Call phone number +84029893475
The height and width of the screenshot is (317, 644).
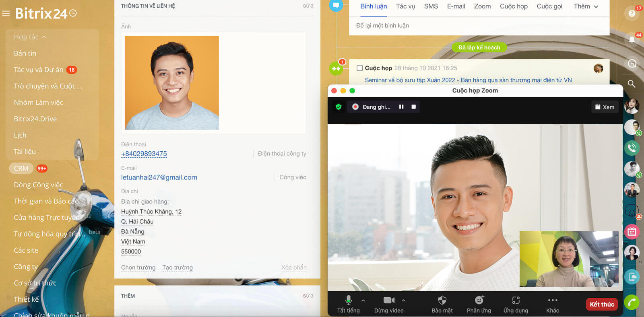[144, 154]
